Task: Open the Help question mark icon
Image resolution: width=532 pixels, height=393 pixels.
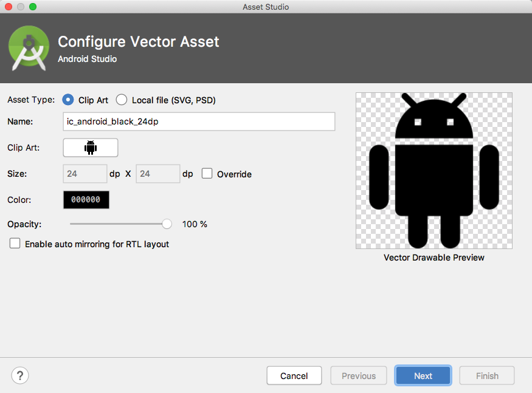Action: pos(19,375)
